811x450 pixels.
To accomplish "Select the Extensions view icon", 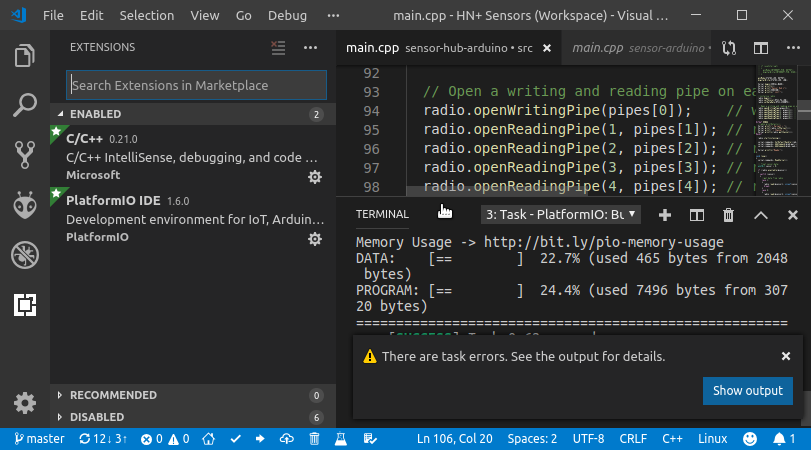I will pyautogui.click(x=24, y=305).
